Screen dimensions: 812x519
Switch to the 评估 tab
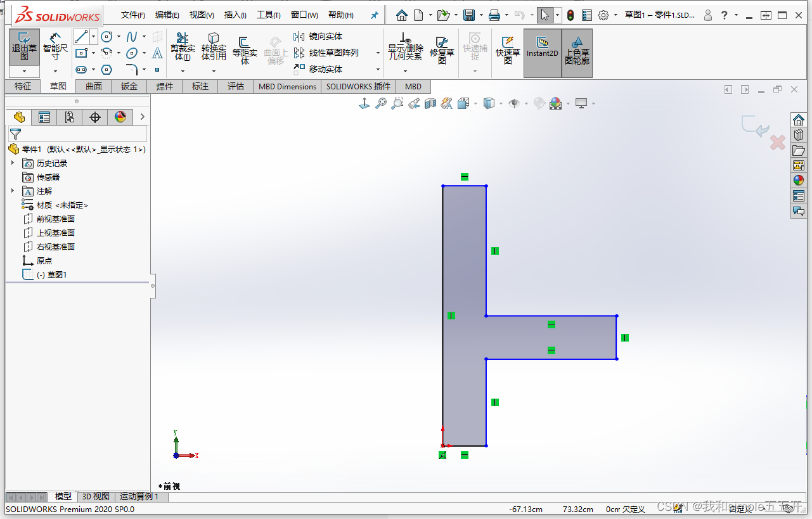coord(236,86)
